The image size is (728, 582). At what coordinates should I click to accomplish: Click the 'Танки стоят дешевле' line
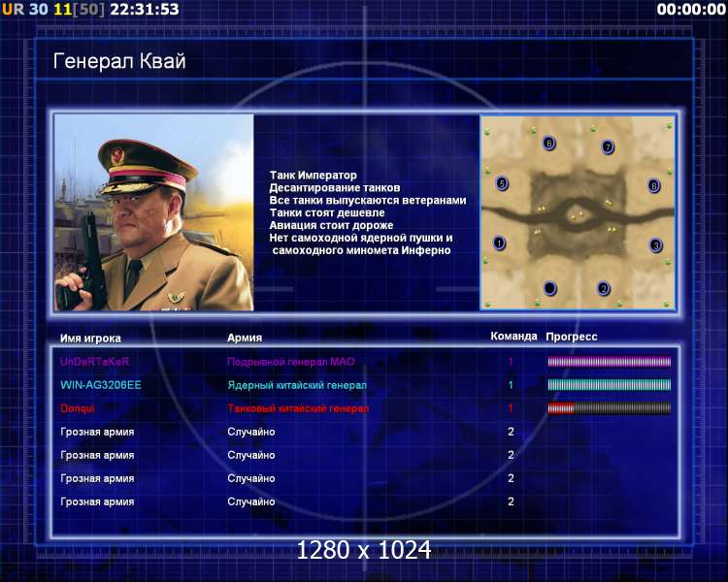point(327,213)
